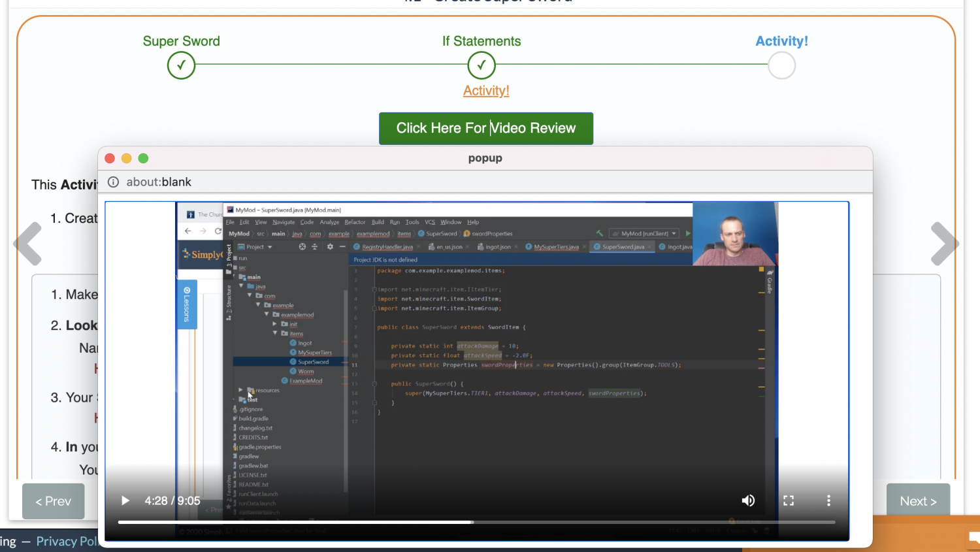This screenshot has width=980, height=552.
Task: Select the empty Activity! step circle
Action: pyautogui.click(x=781, y=65)
